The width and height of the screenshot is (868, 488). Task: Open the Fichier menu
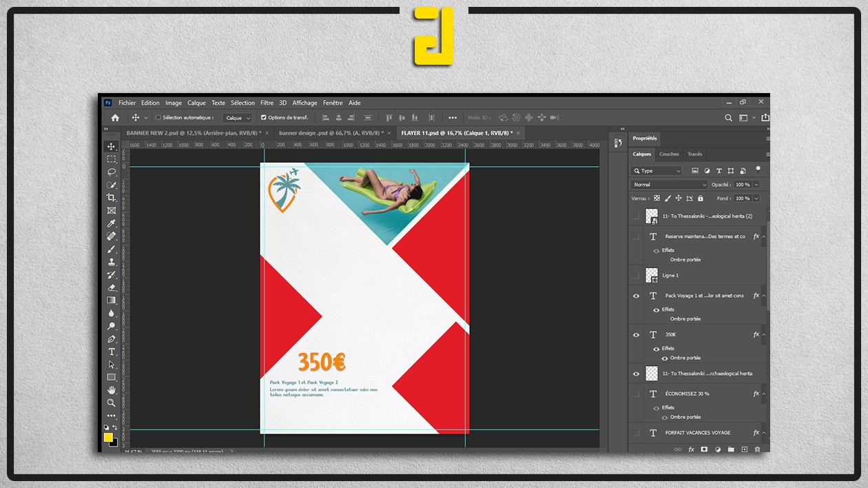(127, 103)
